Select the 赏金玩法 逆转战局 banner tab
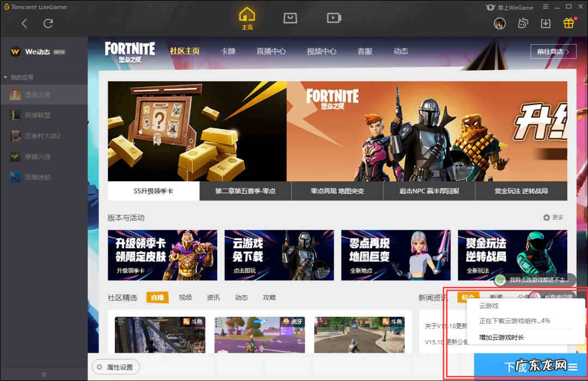Viewport: 588px width, 381px height. coord(521,191)
